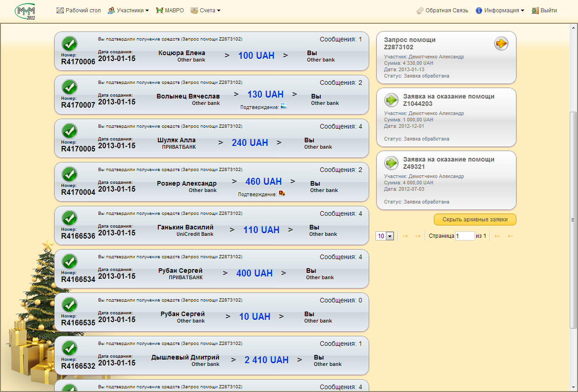Click Сумма: 1 000,00 UAH text

point(409,120)
